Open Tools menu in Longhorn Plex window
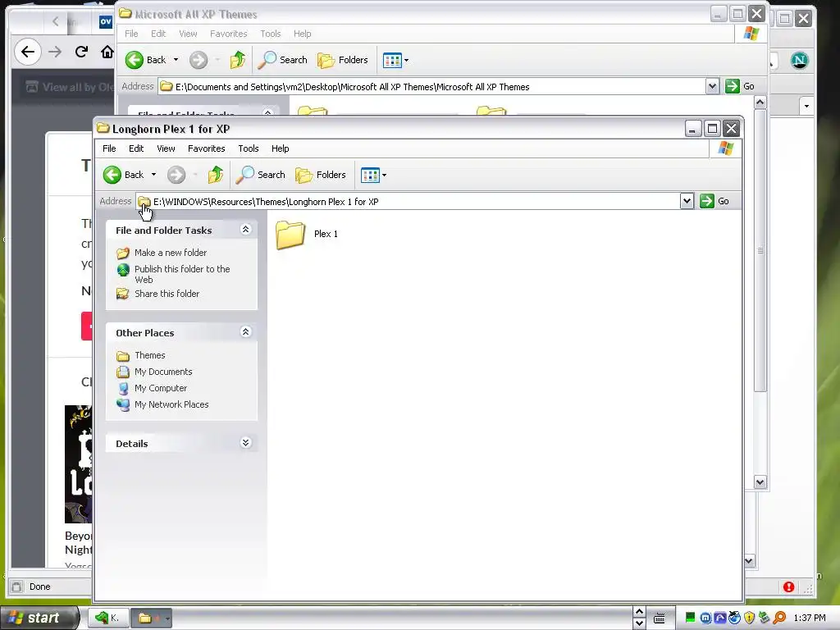The width and height of the screenshot is (840, 630). pyautogui.click(x=249, y=148)
